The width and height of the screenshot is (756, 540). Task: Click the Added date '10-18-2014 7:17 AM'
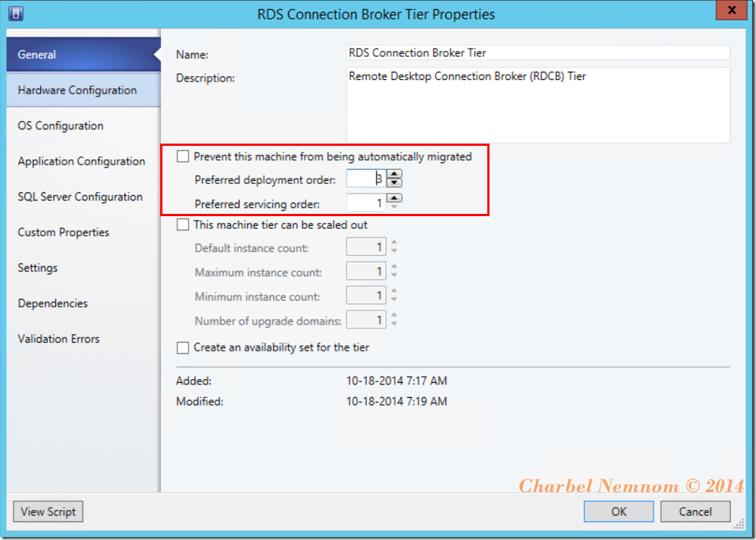[x=397, y=381]
